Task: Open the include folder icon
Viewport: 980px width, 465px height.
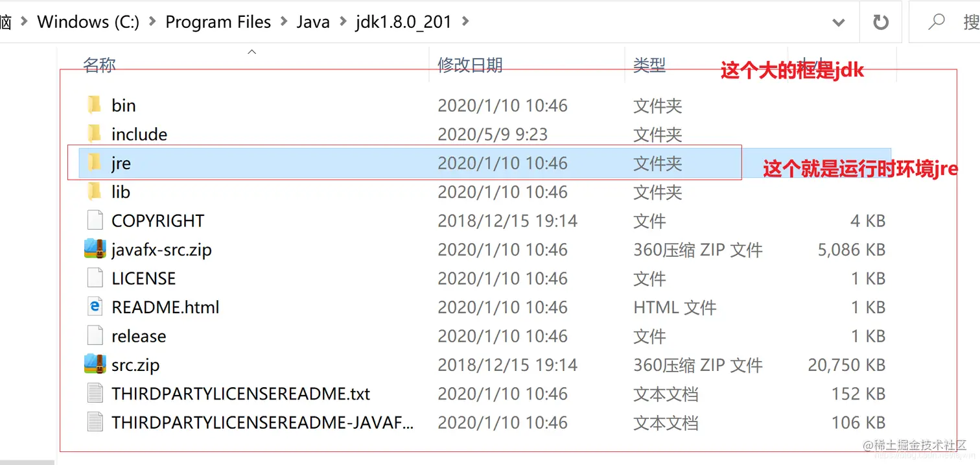Action: tap(95, 134)
